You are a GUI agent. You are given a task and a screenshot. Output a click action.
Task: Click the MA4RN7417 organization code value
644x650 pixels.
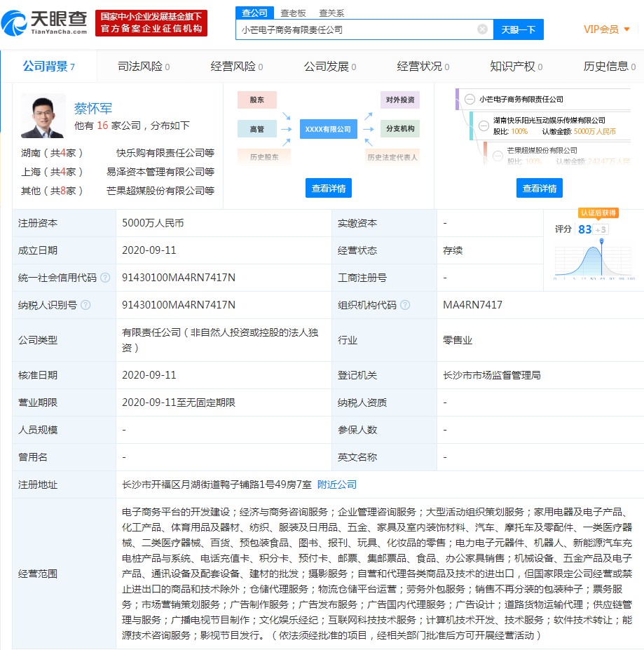pyautogui.click(x=472, y=305)
